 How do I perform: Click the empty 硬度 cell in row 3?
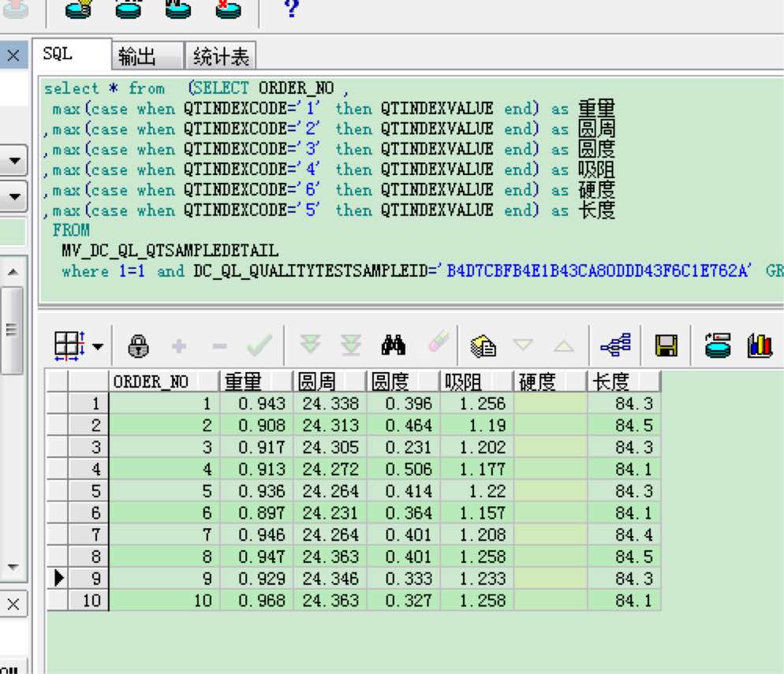point(550,447)
